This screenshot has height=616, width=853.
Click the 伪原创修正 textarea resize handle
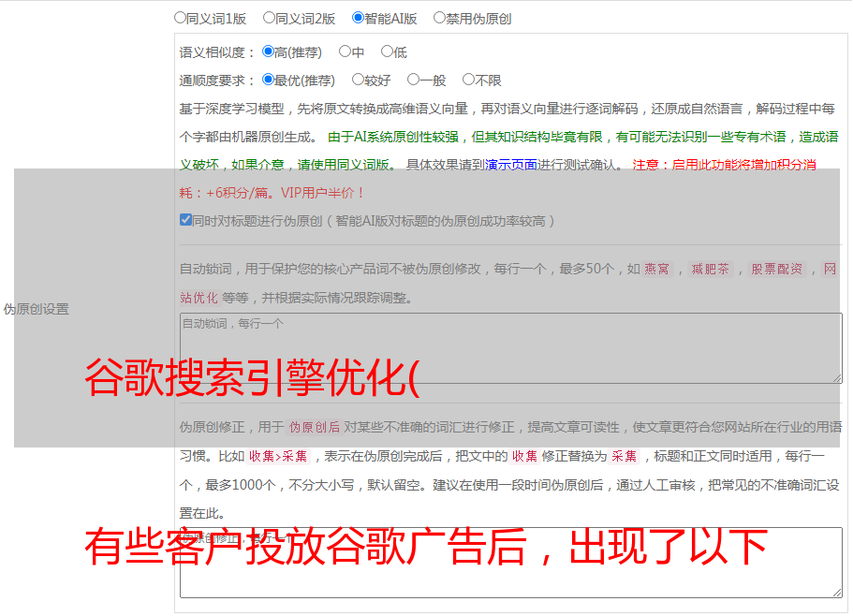(x=837, y=593)
